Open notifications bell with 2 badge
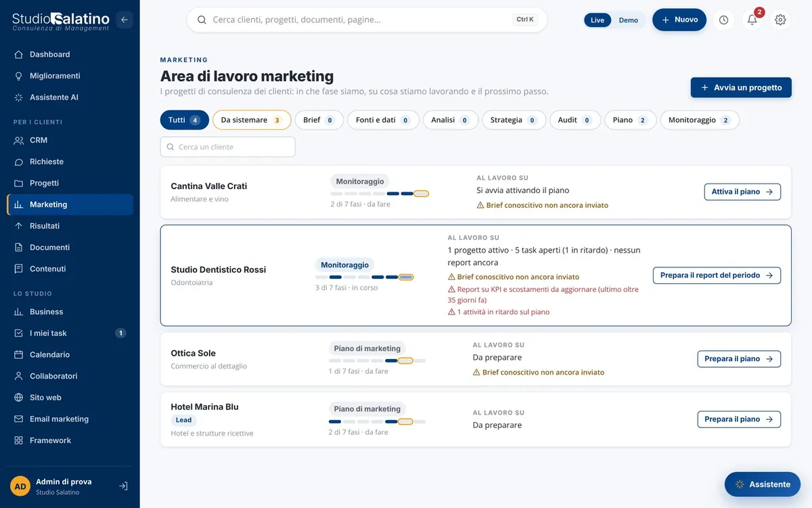 pos(752,20)
